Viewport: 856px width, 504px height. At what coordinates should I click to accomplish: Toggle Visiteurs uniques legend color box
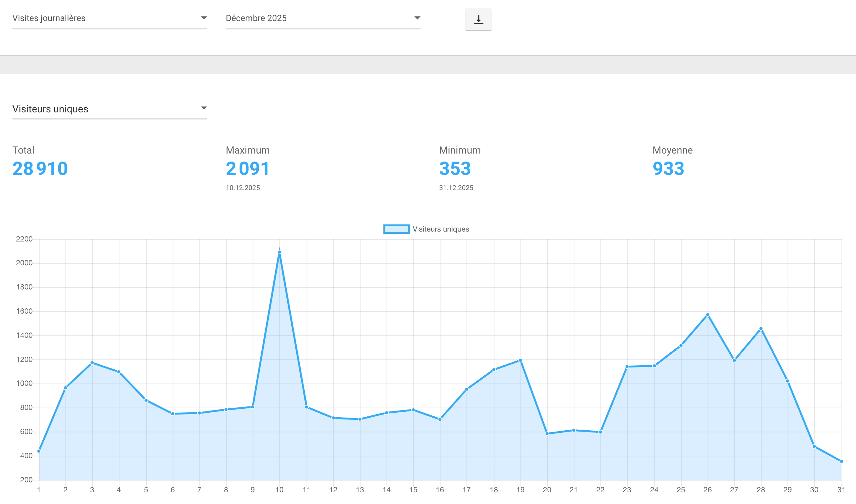(x=396, y=229)
